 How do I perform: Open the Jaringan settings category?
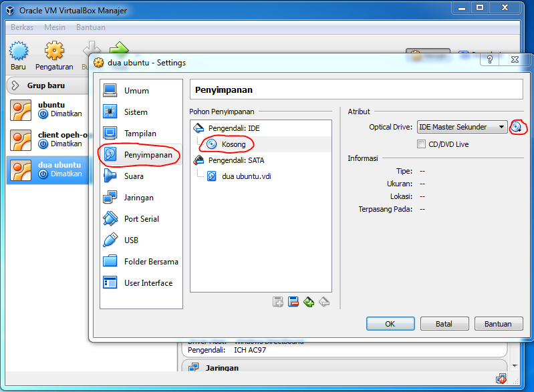tap(141, 198)
